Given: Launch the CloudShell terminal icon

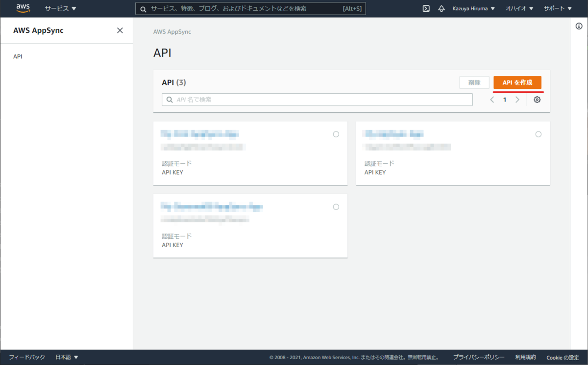Looking at the screenshot, I should [x=426, y=8].
